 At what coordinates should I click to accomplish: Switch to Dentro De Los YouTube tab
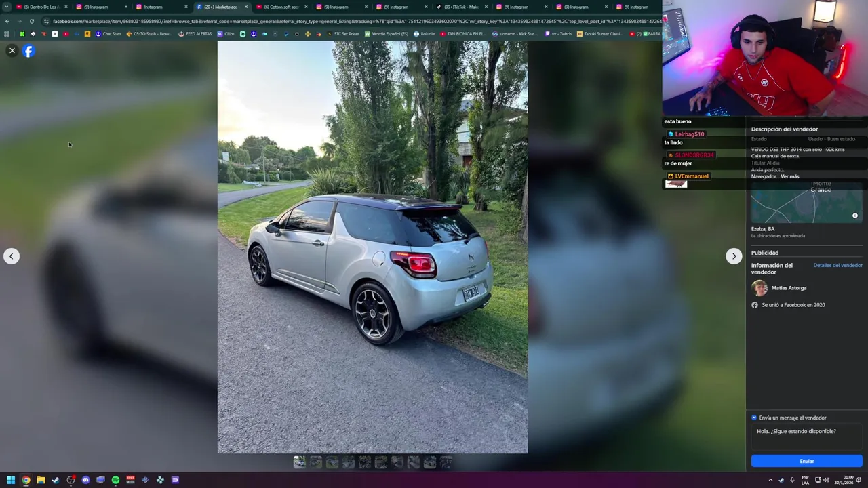42,7
